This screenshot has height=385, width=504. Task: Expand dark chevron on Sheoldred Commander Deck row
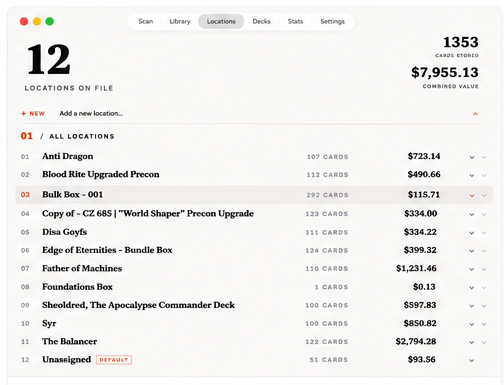pos(472,306)
